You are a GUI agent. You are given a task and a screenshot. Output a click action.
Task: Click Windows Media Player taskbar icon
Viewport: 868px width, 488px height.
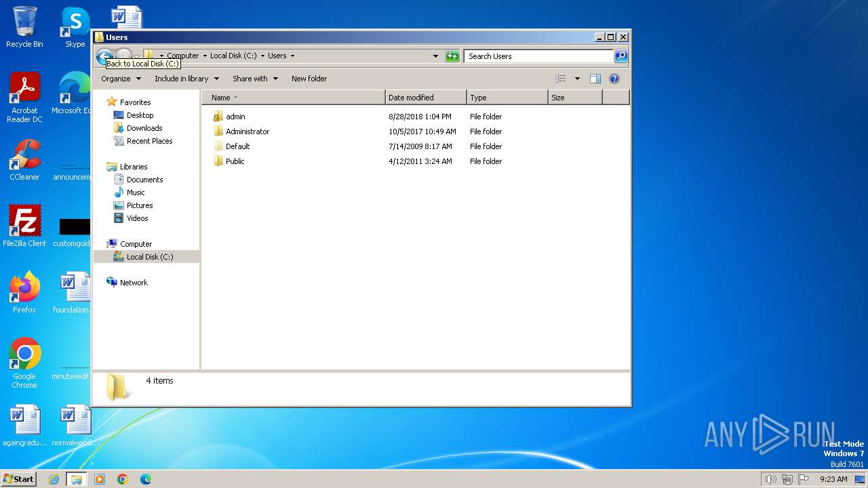(100, 479)
